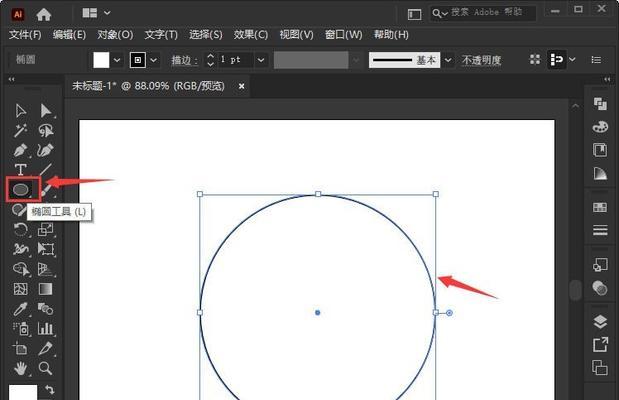Select the Selection tool black-outline arrow
Viewport: 619px width, 400px height.
(21, 111)
